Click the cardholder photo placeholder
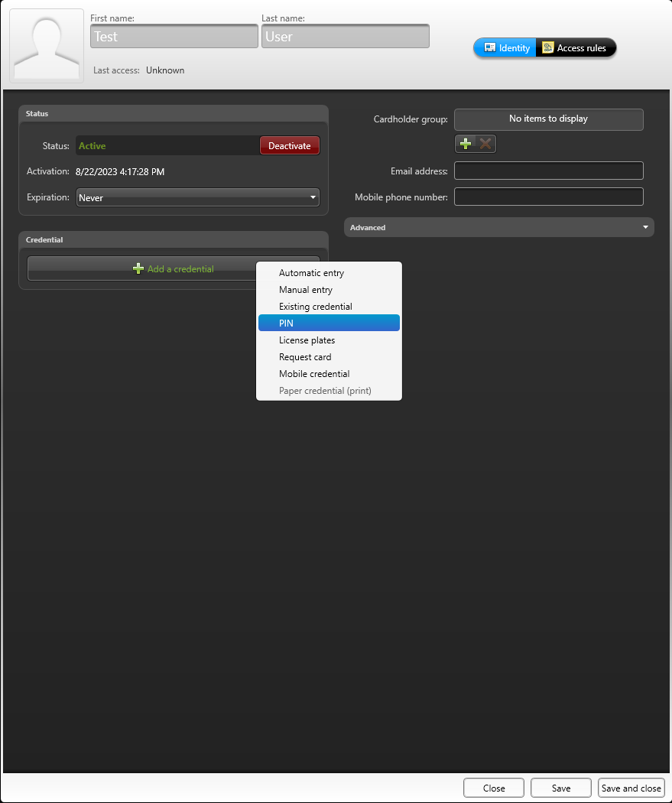The width and height of the screenshot is (672, 803). point(47,45)
